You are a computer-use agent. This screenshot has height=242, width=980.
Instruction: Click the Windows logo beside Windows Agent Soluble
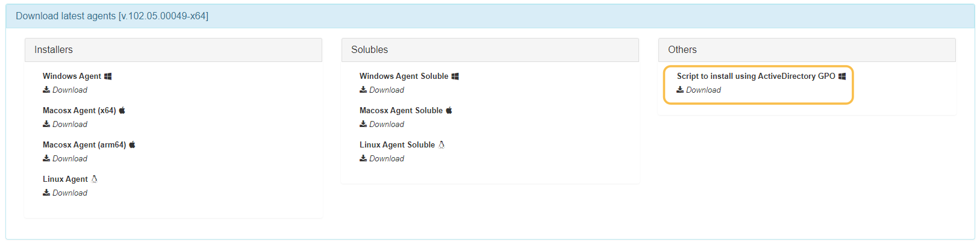coord(455,76)
